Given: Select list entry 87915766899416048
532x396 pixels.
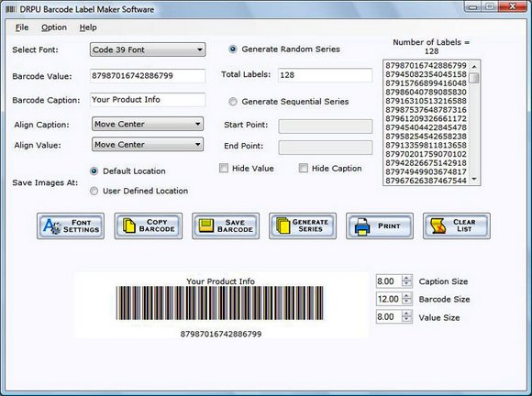Looking at the screenshot, I should point(426,83).
